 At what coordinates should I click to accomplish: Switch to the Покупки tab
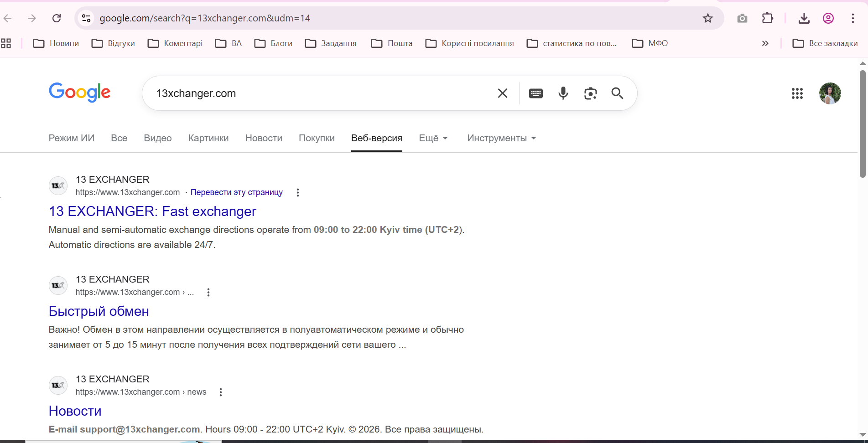tap(317, 138)
